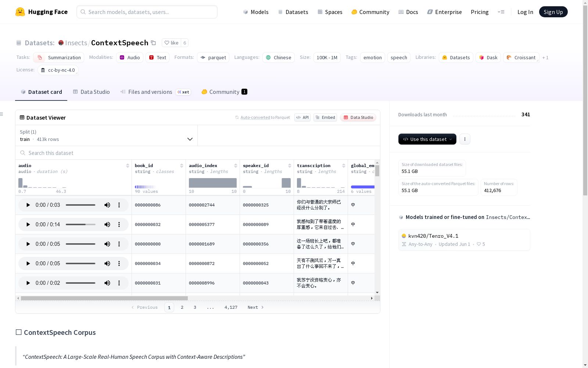Sort by the book_id column

pos(182,166)
